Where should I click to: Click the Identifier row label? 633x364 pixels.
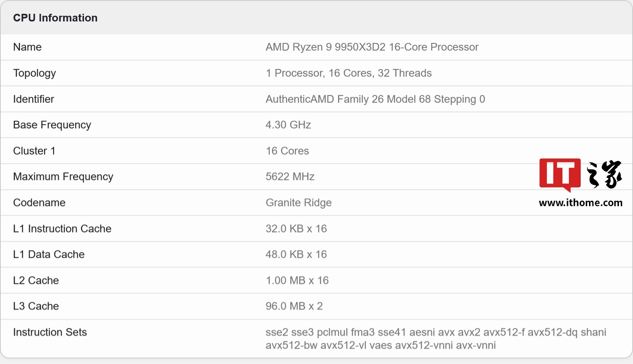pos(33,99)
